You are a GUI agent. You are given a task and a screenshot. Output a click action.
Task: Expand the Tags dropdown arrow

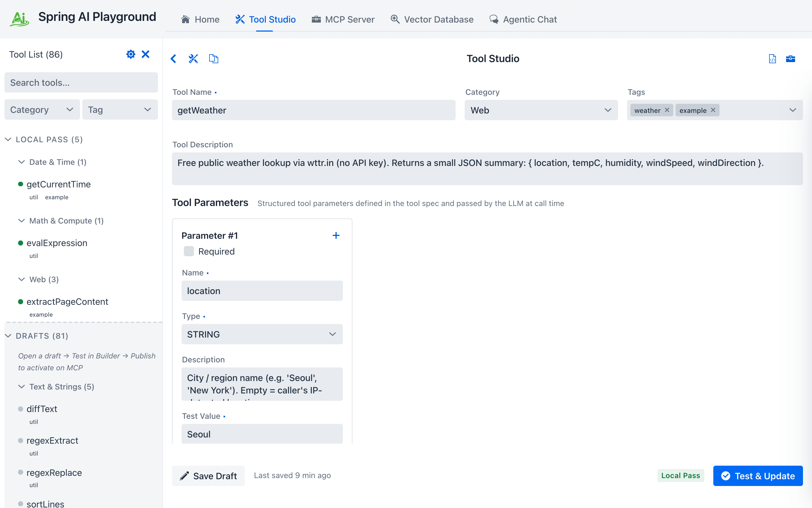(793, 110)
